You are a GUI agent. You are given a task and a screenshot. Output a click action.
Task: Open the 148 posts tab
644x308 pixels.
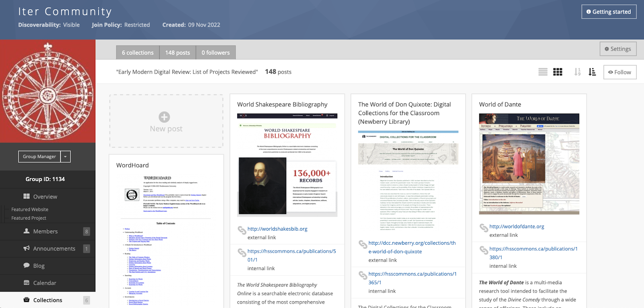(178, 52)
